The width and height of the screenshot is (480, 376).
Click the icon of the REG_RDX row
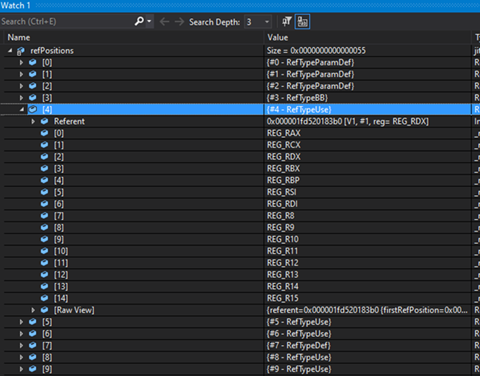(44, 157)
